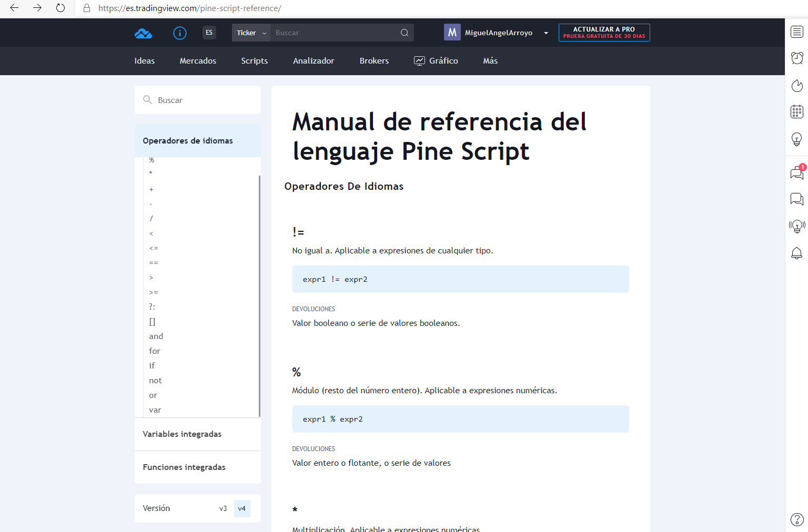The height and width of the screenshot is (532, 808).
Task: Open the help question mark icon
Action: point(797,519)
